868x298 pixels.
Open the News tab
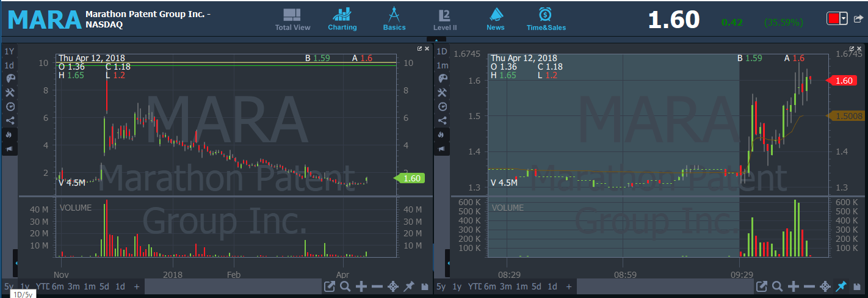coord(496,19)
